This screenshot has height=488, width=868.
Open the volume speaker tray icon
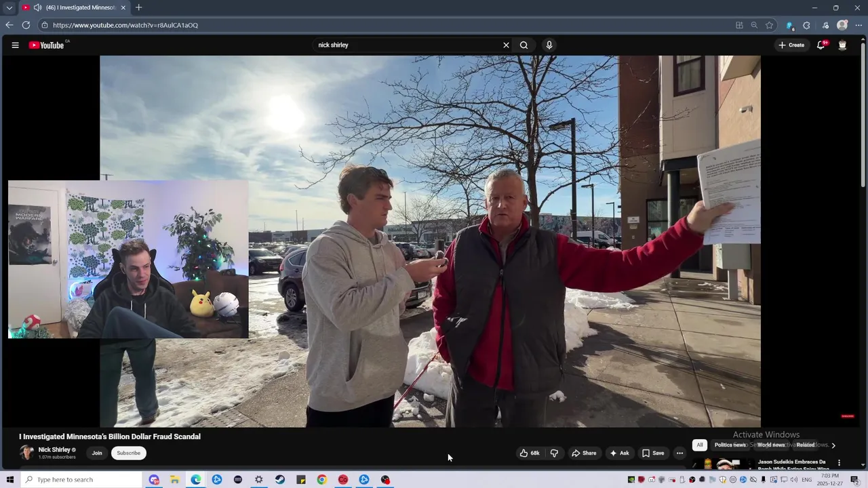pyautogui.click(x=794, y=480)
